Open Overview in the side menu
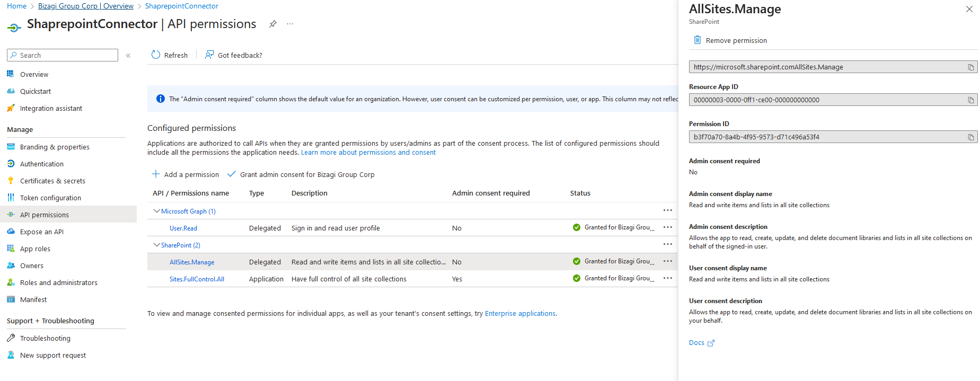Viewport: 980px width, 381px height. (34, 74)
